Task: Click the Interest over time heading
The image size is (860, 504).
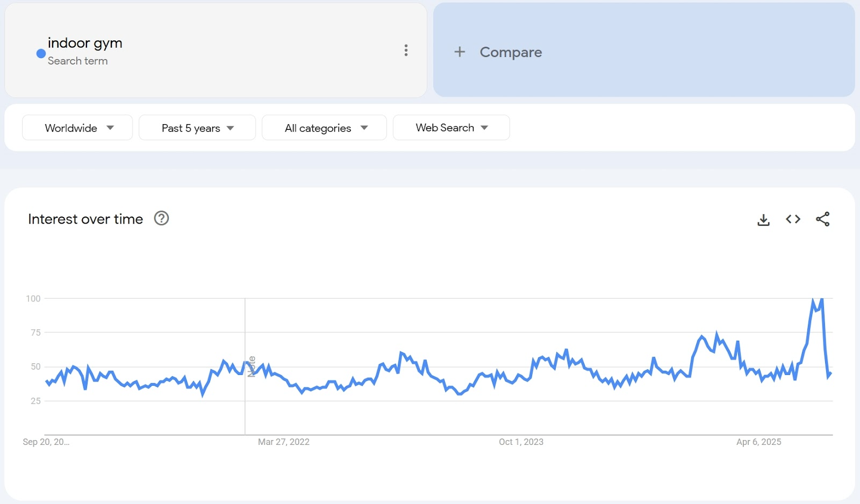Action: (85, 219)
